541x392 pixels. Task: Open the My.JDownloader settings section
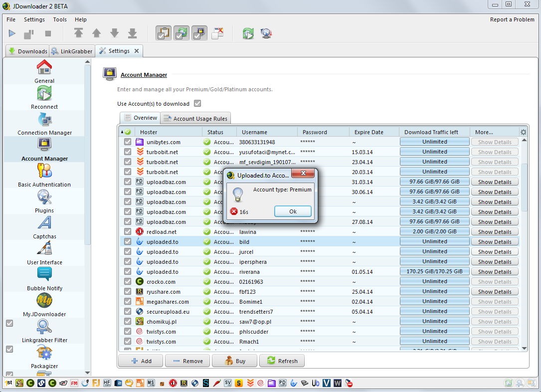pyautogui.click(x=44, y=304)
